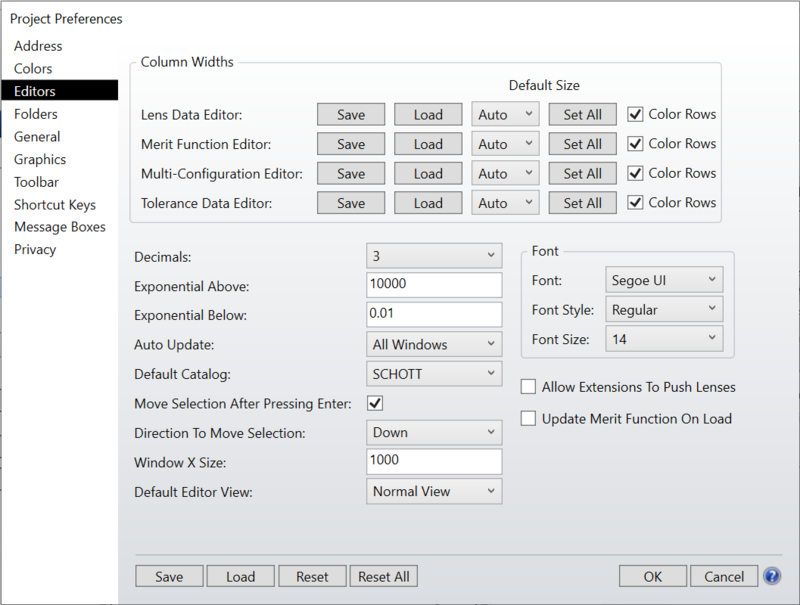This screenshot has height=605, width=800.
Task: Open the Font Size dropdown
Action: point(663,339)
